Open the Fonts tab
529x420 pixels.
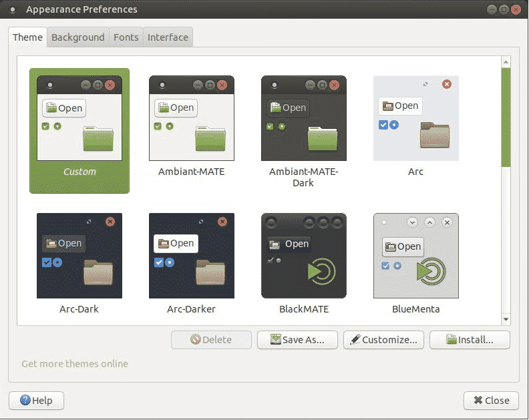click(126, 37)
